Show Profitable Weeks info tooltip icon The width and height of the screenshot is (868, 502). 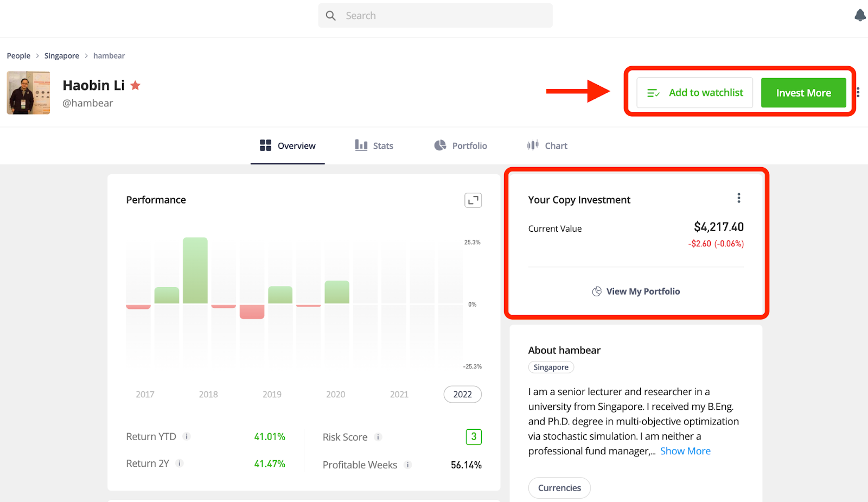pos(408,465)
